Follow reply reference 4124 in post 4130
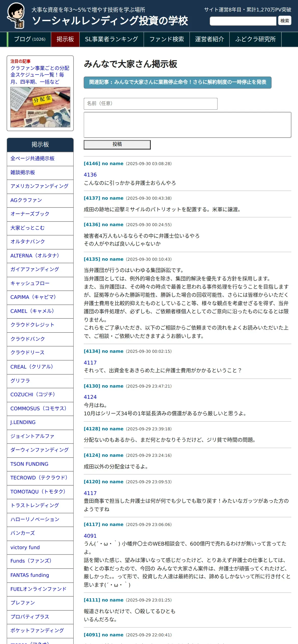 click(90, 397)
